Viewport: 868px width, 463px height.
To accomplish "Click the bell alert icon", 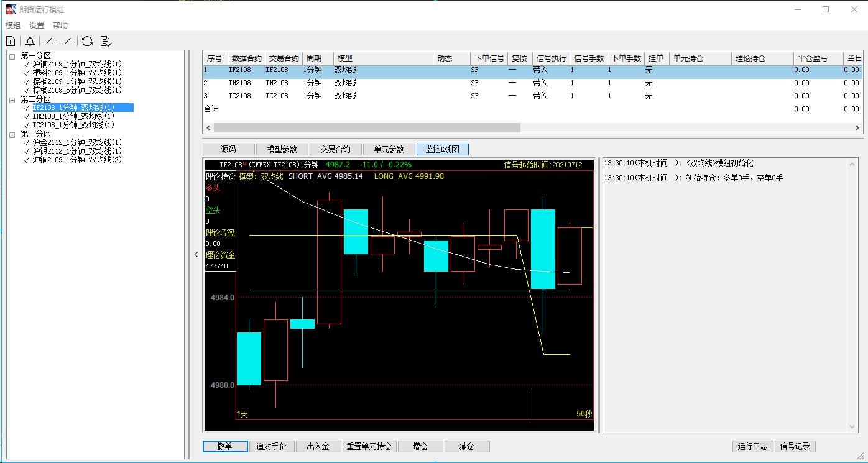I will click(x=30, y=41).
